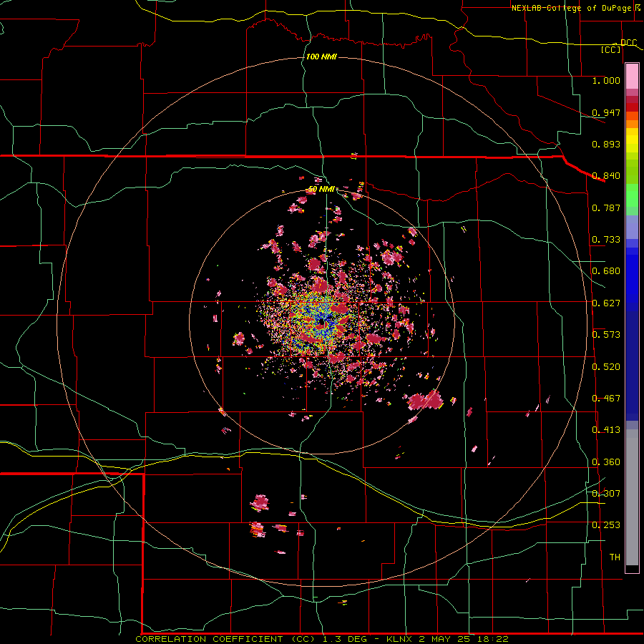Select the [CC] legend header

pos(610,49)
